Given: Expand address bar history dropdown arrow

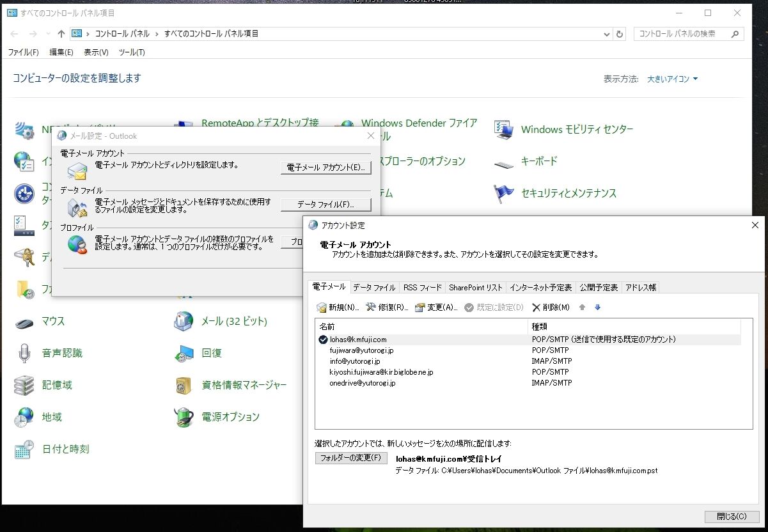Looking at the screenshot, I should pos(606,34).
